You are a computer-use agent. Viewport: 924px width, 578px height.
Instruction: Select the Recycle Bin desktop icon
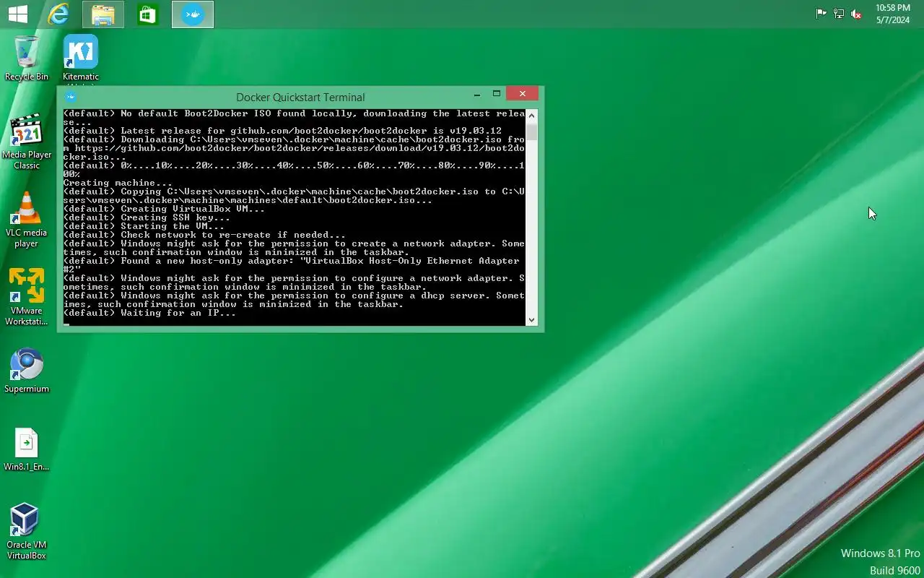(27, 58)
